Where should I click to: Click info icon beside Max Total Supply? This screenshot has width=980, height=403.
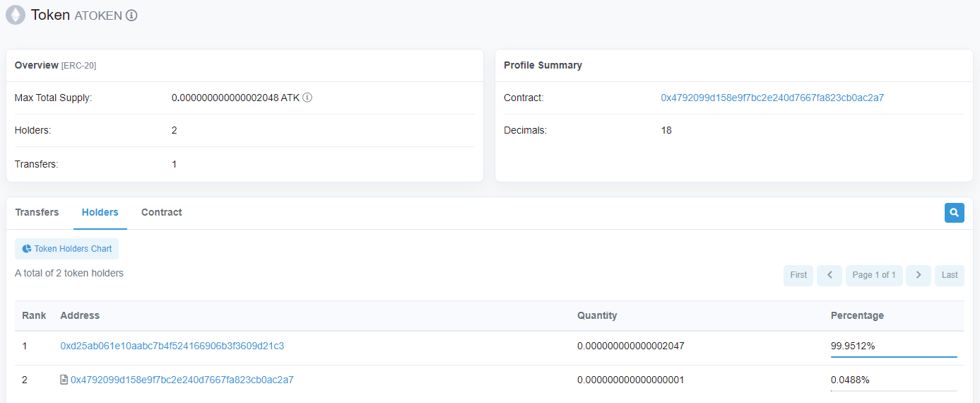click(x=307, y=98)
